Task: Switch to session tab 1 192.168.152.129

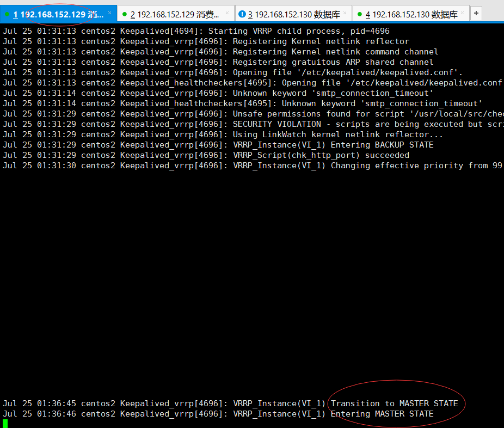Action: (x=58, y=14)
